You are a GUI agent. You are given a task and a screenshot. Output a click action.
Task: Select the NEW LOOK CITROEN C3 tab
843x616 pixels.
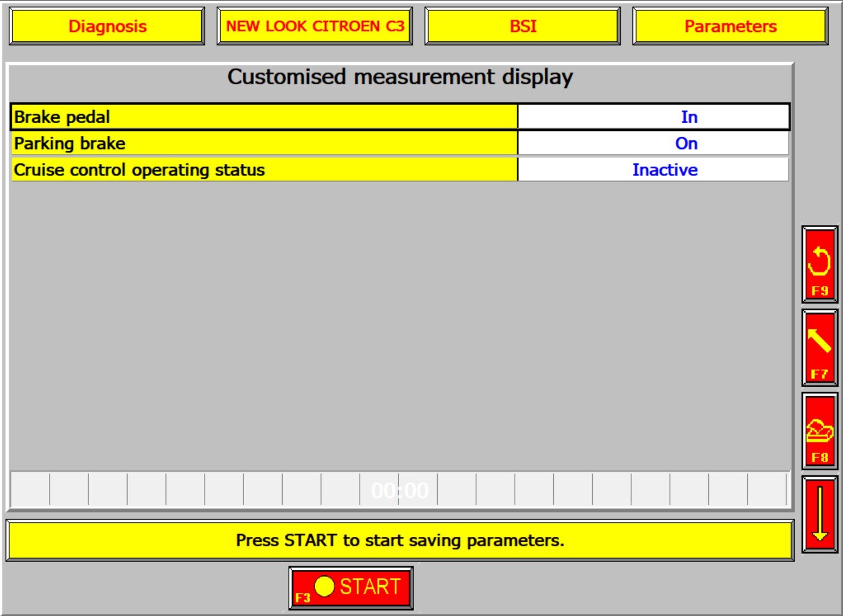(x=315, y=26)
